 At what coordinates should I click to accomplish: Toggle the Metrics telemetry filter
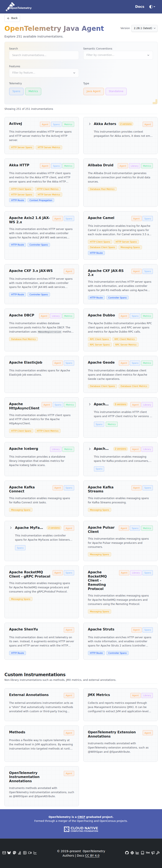[x=33, y=91]
